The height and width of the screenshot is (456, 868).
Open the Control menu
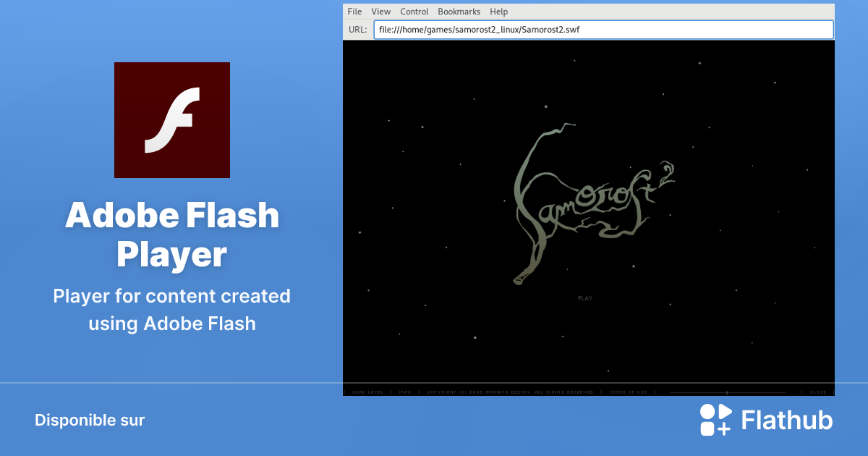[414, 11]
